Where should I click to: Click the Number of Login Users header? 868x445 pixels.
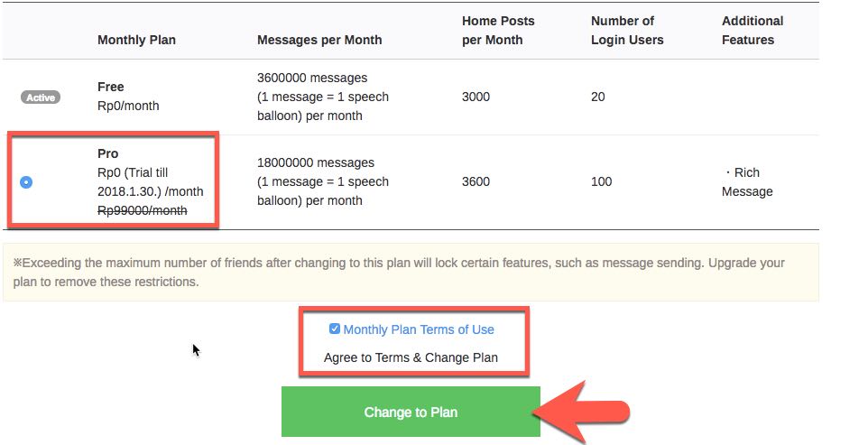tap(627, 30)
